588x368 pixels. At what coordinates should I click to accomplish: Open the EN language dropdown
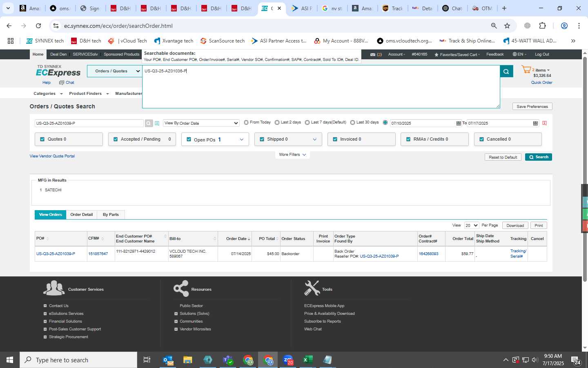coord(520,54)
